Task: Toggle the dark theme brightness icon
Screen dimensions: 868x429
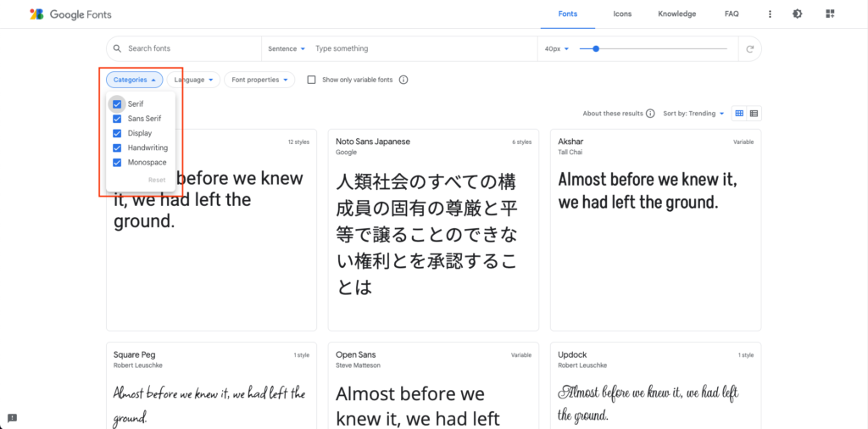Action: (x=797, y=14)
